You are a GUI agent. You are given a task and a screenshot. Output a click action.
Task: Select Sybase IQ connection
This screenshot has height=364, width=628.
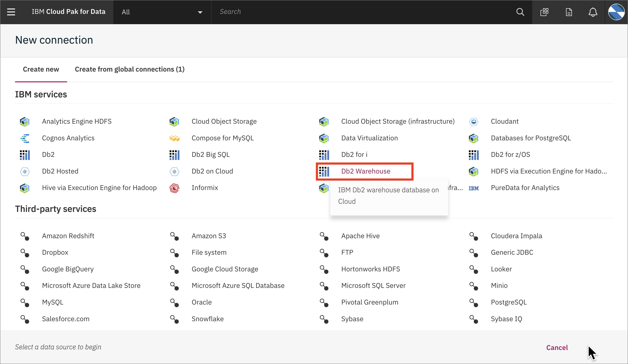point(506,319)
